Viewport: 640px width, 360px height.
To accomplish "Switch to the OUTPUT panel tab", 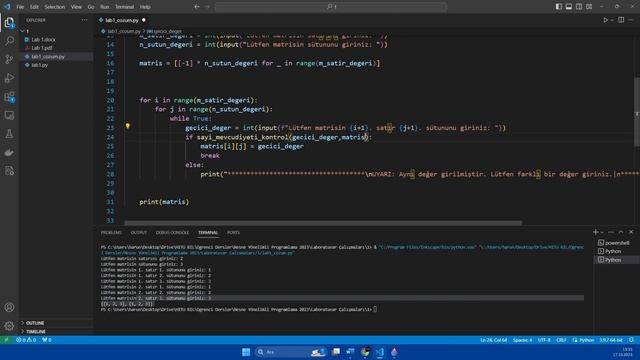I will [139, 233].
